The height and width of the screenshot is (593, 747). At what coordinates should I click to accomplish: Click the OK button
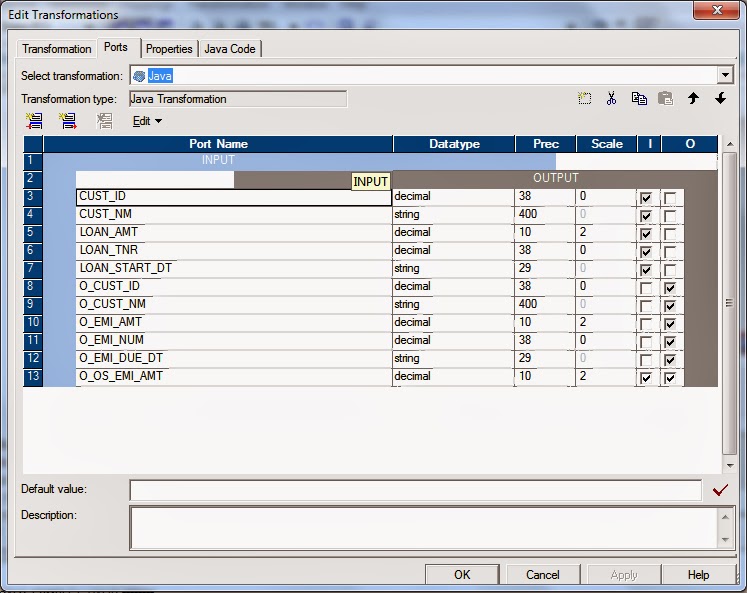[x=462, y=574]
